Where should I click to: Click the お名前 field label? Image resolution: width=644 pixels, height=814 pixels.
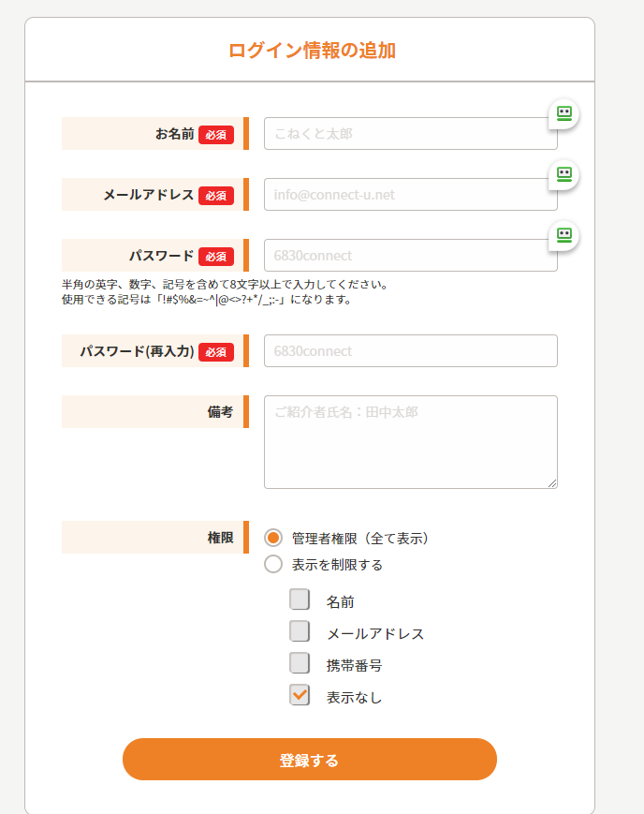tap(175, 134)
